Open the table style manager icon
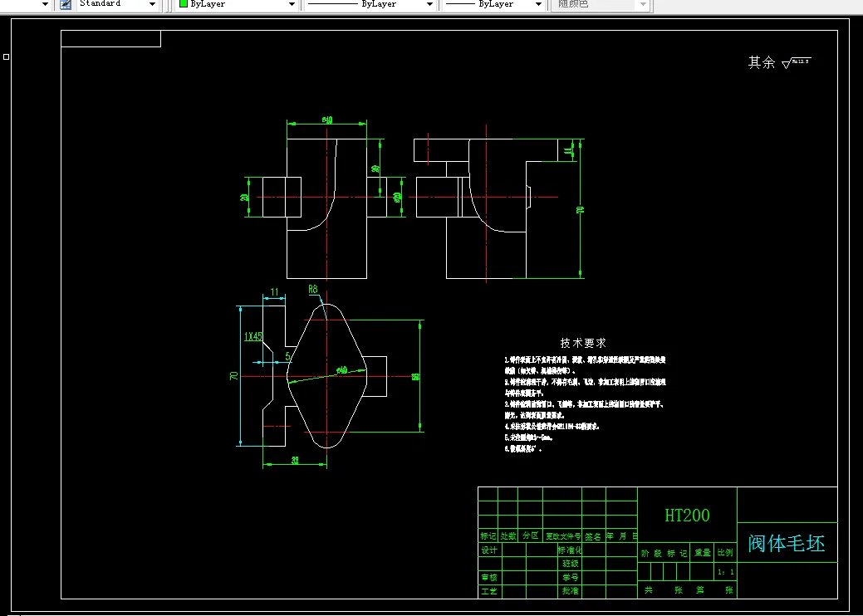This screenshot has height=616, width=863. click(x=66, y=4)
